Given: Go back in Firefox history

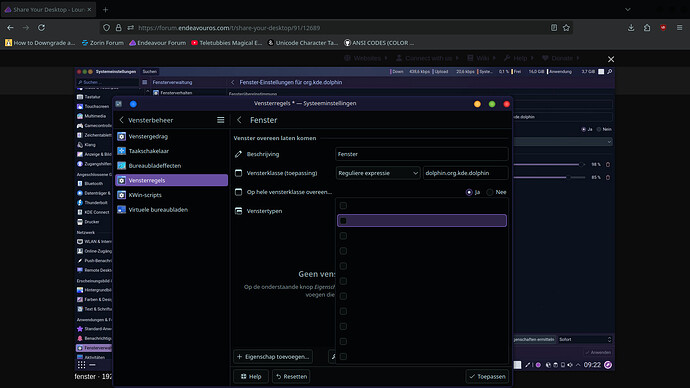Looking at the screenshot, I should [x=10, y=28].
